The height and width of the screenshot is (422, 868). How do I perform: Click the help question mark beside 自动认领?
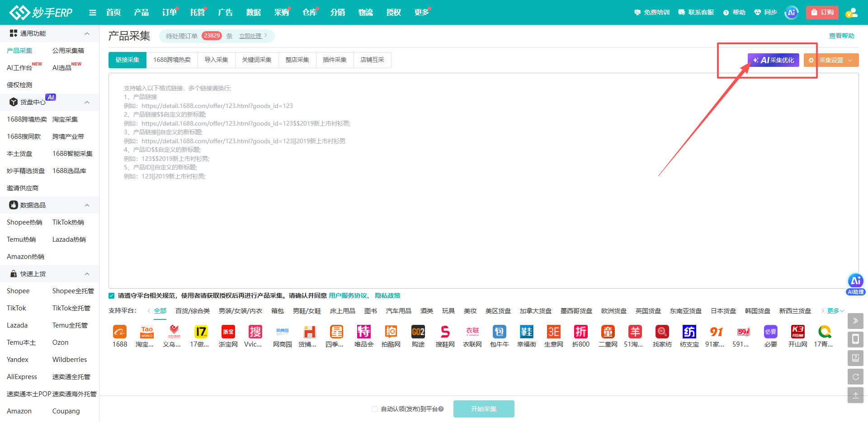pyautogui.click(x=441, y=409)
